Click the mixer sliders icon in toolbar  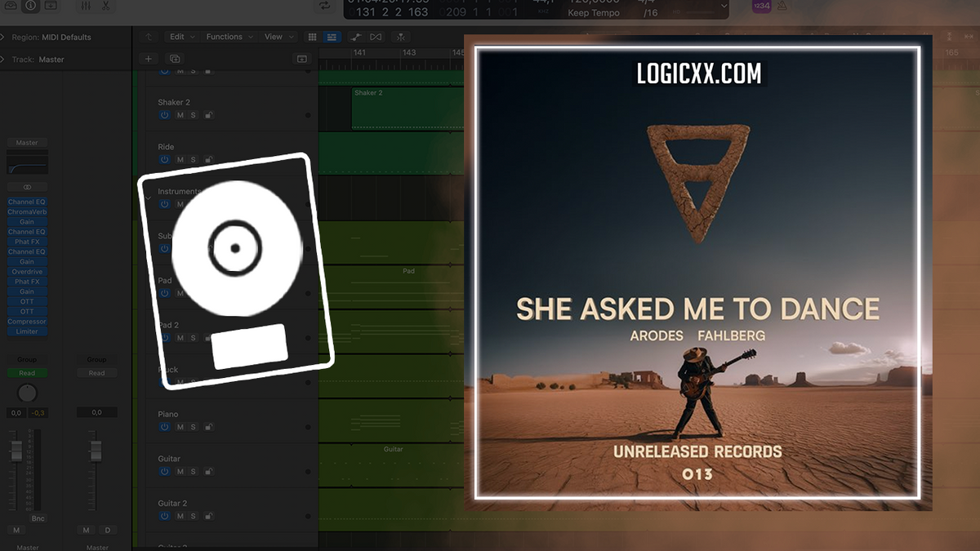pyautogui.click(x=85, y=7)
